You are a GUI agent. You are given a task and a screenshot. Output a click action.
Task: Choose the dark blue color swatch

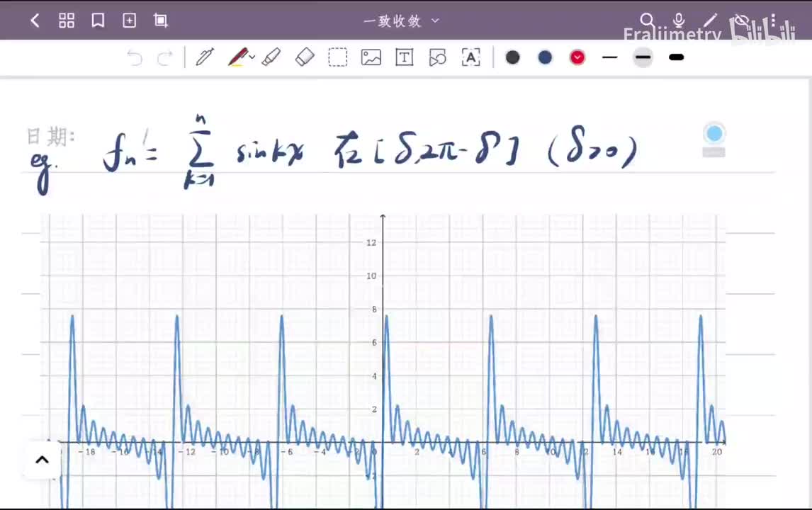pyautogui.click(x=545, y=57)
